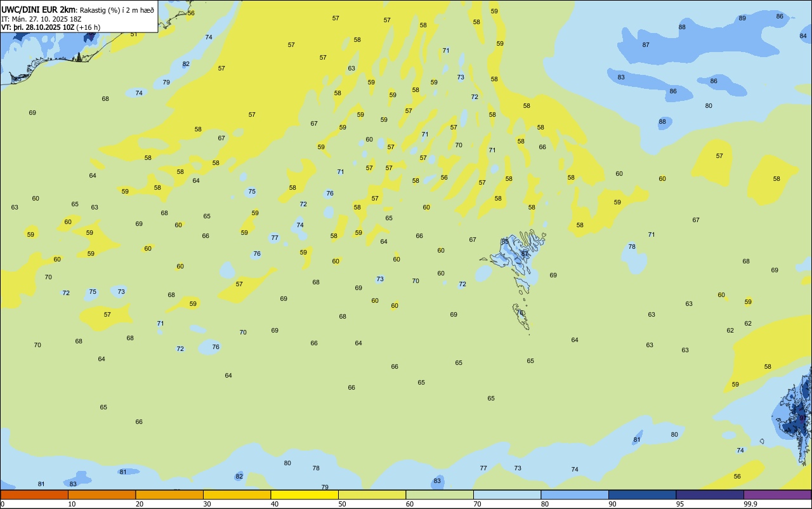Click the '40' colour scale tick label

(x=275, y=504)
